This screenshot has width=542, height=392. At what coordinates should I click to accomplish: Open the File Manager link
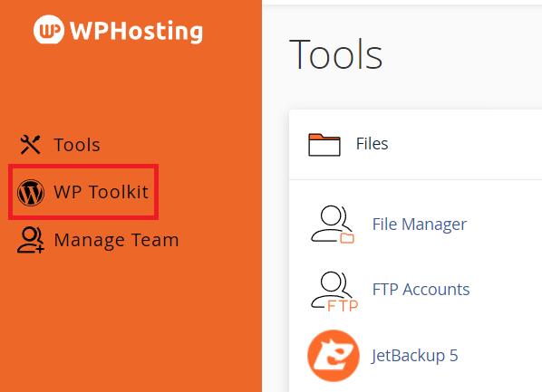tap(420, 225)
